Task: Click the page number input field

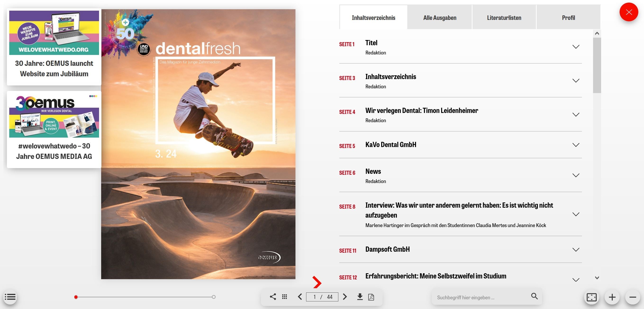Action: point(322,297)
